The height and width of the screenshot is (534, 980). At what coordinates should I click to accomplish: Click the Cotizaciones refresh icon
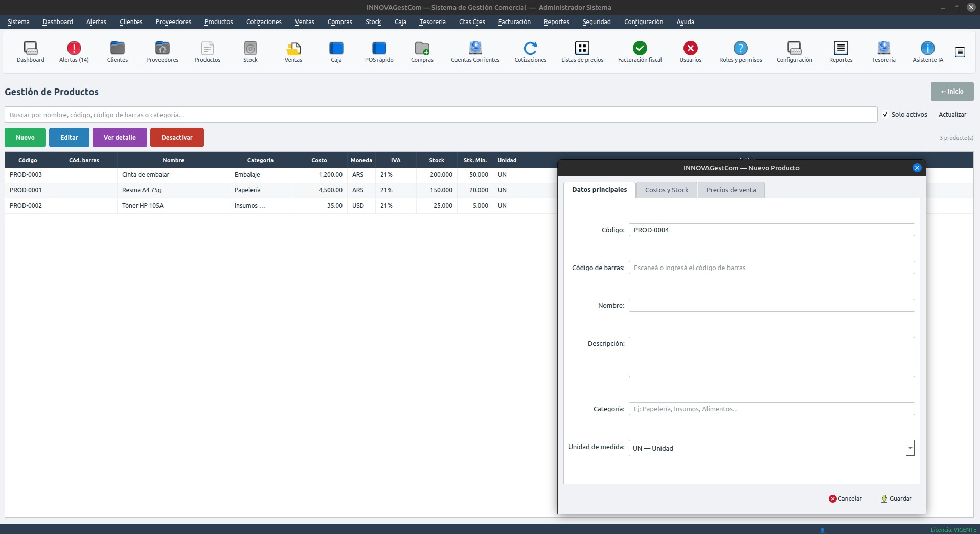coord(530,49)
